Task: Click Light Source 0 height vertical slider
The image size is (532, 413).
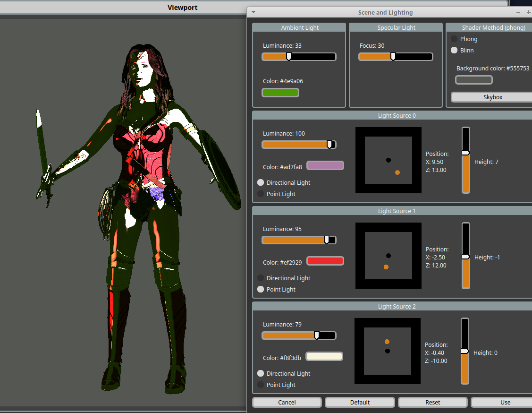Action: pos(466,160)
